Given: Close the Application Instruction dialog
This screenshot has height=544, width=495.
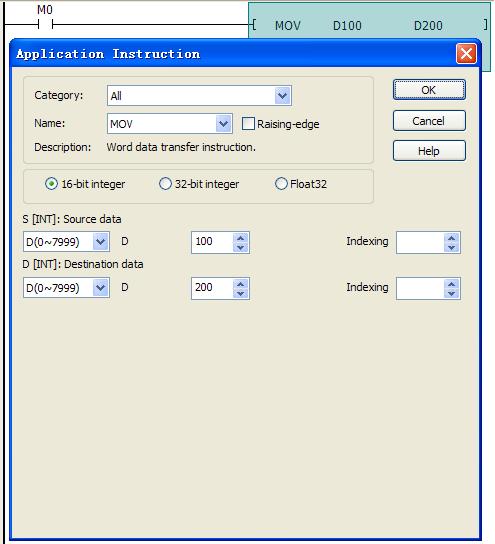Looking at the screenshot, I should click(466, 54).
